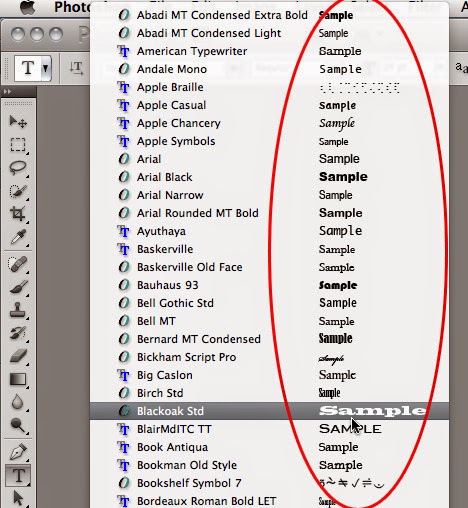
Task: Select the Eyedropper tool
Action: coord(18,237)
